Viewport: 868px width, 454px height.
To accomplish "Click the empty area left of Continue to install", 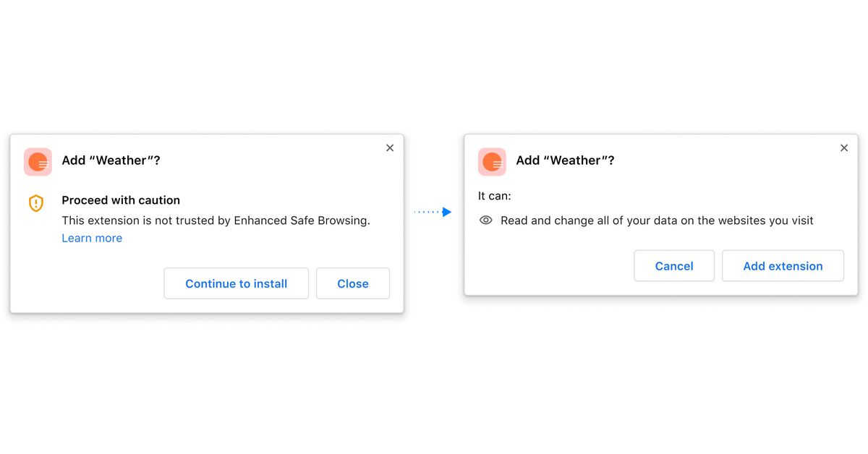I will click(x=87, y=283).
